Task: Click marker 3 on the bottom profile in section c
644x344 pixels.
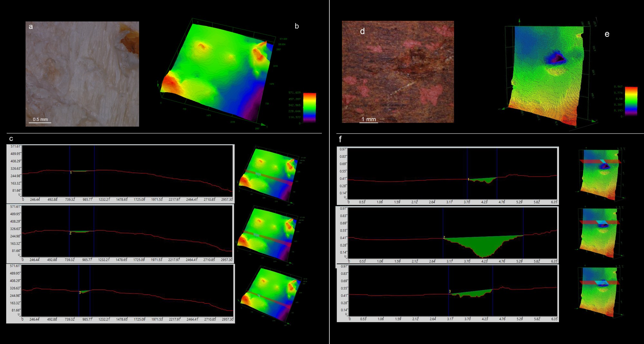Action: (80, 293)
